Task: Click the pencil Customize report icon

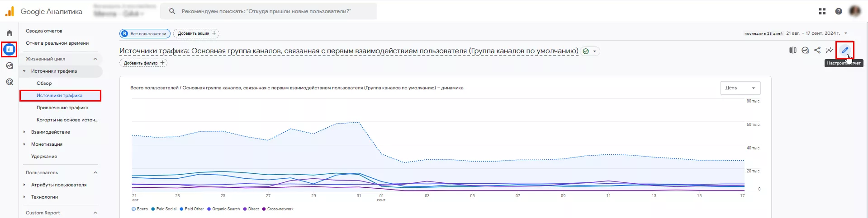Action: point(844,50)
